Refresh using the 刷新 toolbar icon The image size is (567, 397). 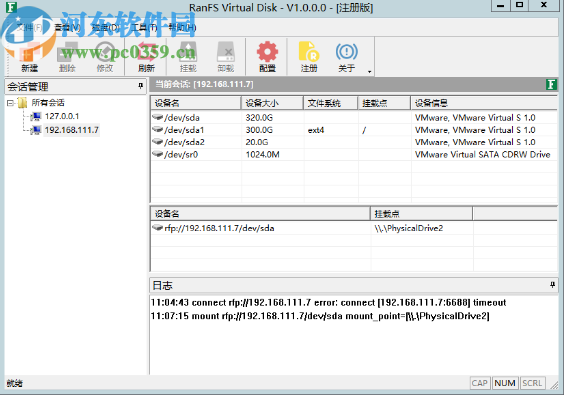[x=146, y=57]
